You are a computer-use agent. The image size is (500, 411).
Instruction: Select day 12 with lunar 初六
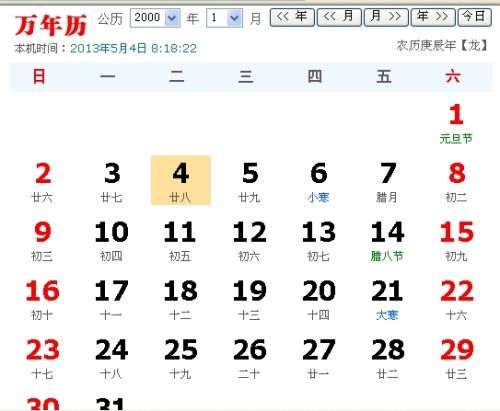click(250, 241)
